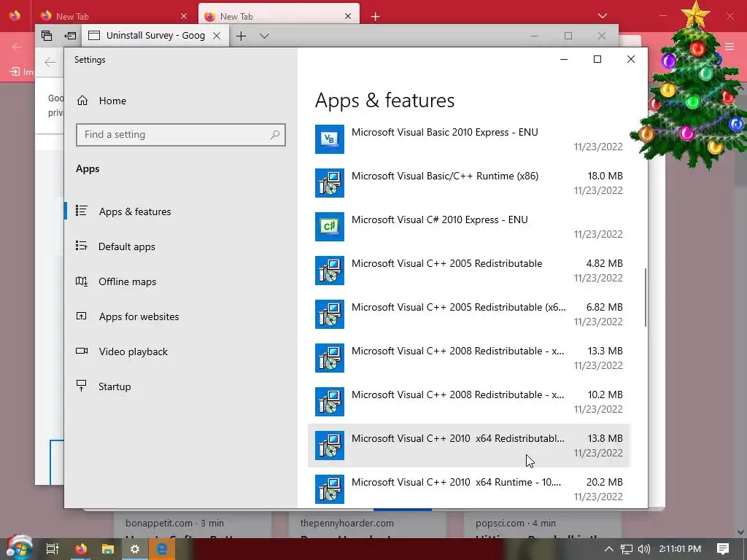Click Edge tabs-set-aside icon
The width and height of the screenshot is (747, 560).
47,36
